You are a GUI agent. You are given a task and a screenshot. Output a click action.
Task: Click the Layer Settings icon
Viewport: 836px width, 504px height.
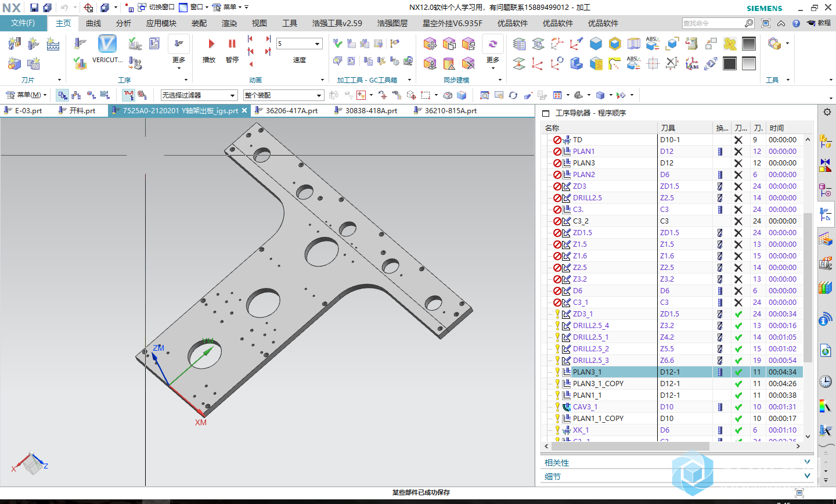[520, 44]
